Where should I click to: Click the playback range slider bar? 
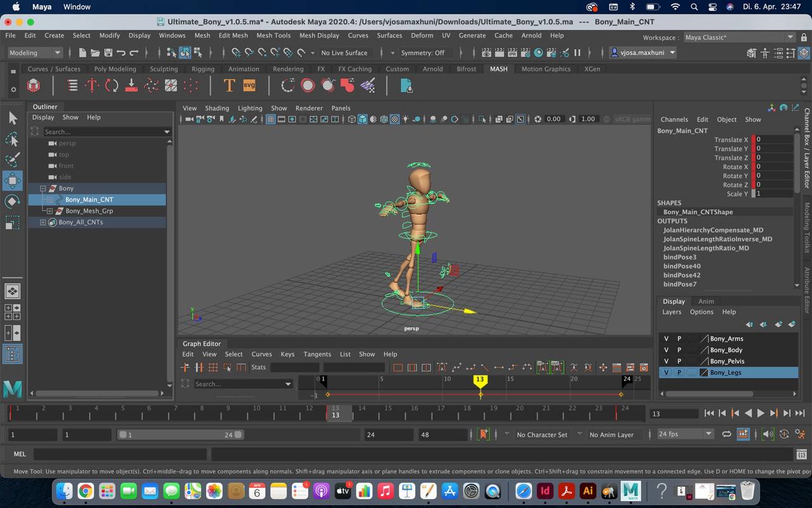pos(180,435)
